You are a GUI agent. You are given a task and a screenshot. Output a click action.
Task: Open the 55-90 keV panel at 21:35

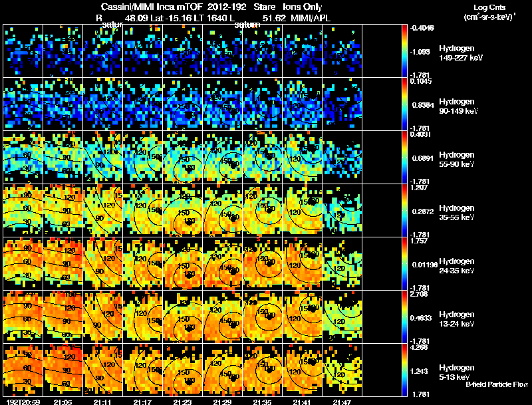click(x=263, y=158)
